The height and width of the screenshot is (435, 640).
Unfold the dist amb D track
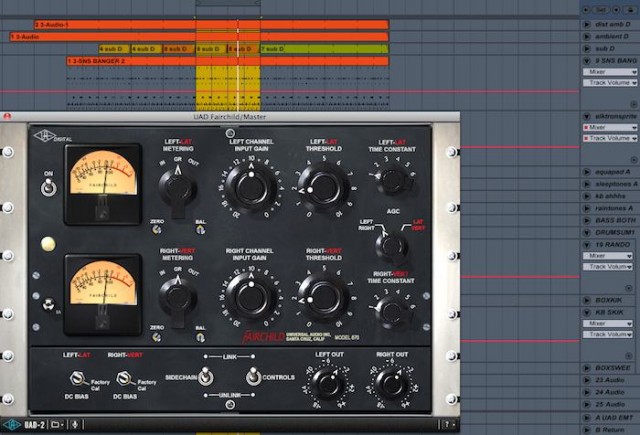pos(586,23)
